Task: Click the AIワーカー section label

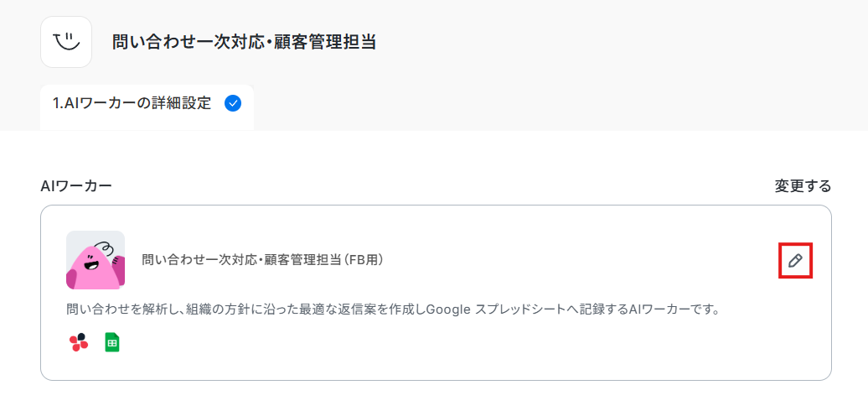Action: tap(76, 186)
